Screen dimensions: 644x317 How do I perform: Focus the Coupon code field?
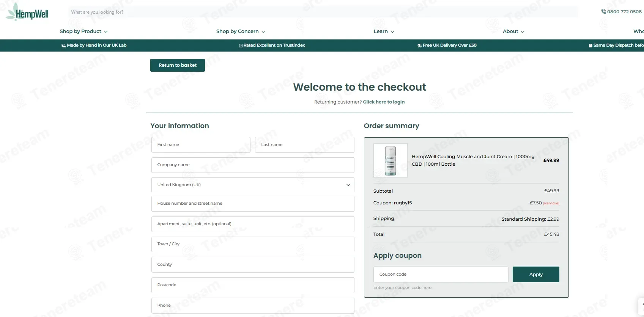pos(441,275)
